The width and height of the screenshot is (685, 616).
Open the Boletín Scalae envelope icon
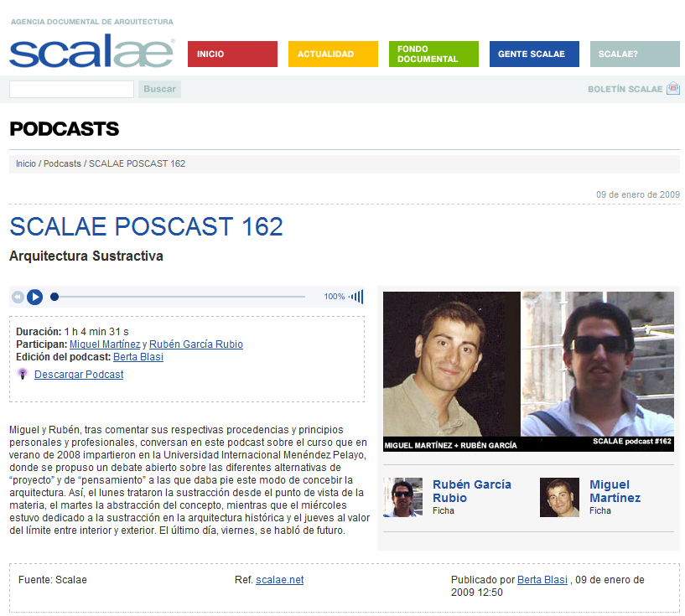pyautogui.click(x=672, y=89)
